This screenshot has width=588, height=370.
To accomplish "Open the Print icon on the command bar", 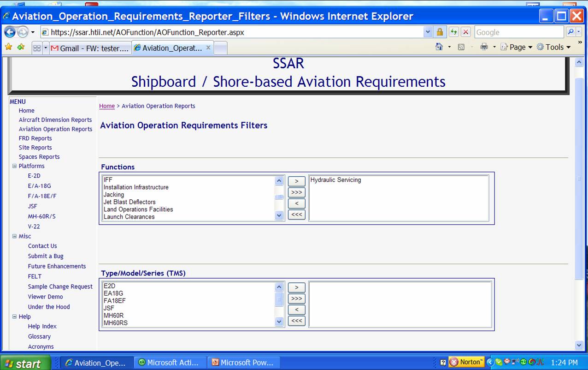I will 484,47.
